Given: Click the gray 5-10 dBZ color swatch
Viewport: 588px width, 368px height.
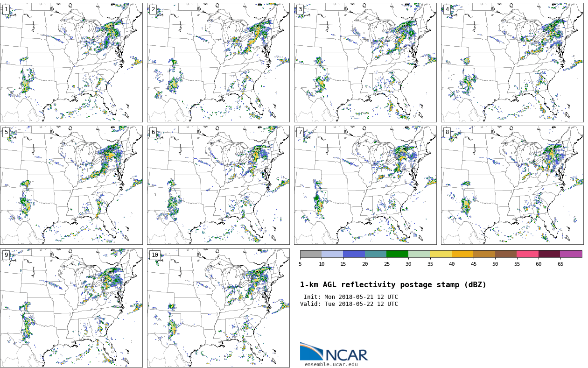Looking at the screenshot, I should [311, 254].
